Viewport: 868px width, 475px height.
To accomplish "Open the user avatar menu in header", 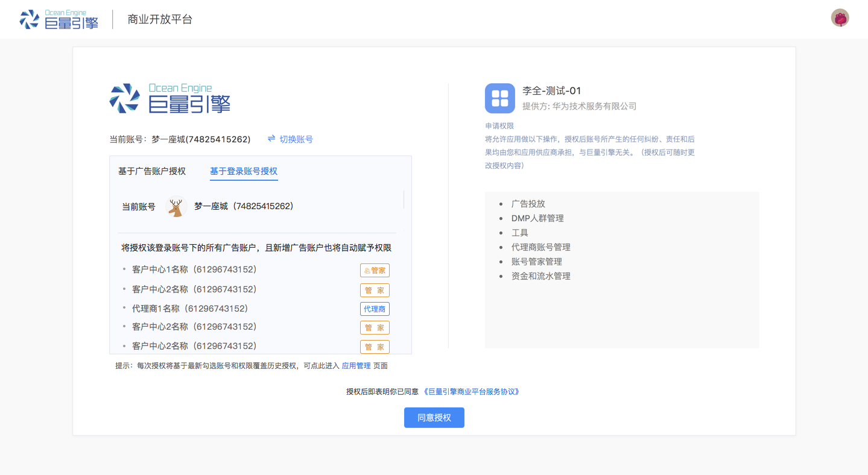I will 840,18.
